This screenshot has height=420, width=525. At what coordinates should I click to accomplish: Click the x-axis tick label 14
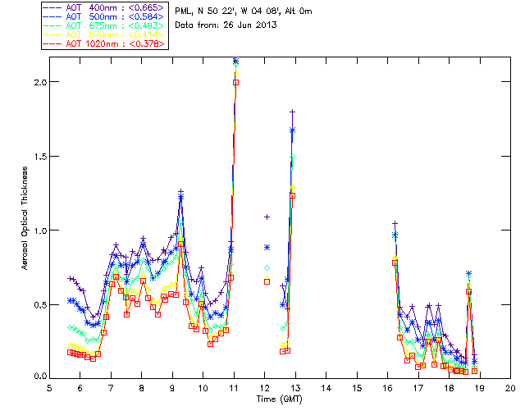tap(326, 388)
